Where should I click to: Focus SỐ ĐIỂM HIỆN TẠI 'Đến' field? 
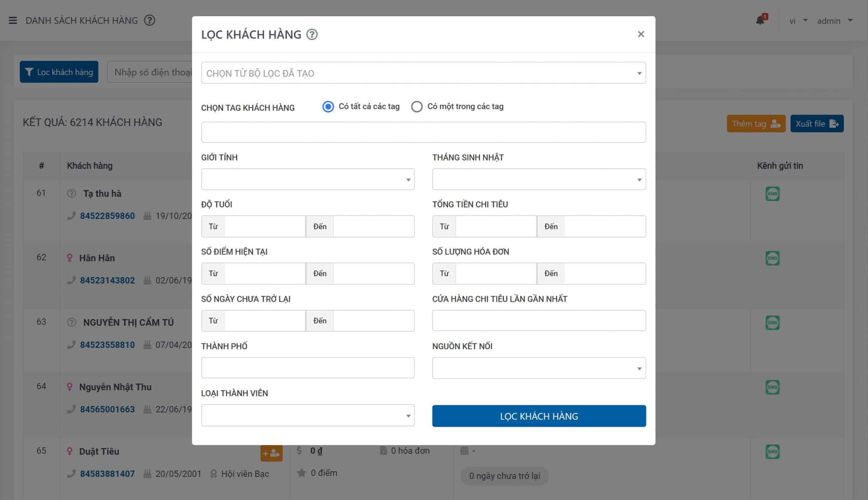pos(374,273)
